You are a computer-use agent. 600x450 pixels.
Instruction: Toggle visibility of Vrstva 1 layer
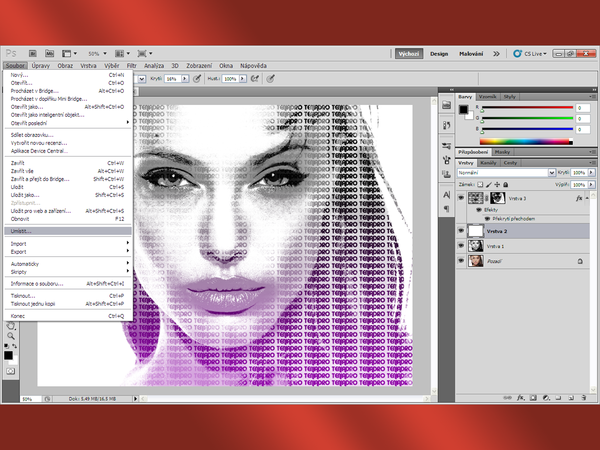(x=462, y=245)
